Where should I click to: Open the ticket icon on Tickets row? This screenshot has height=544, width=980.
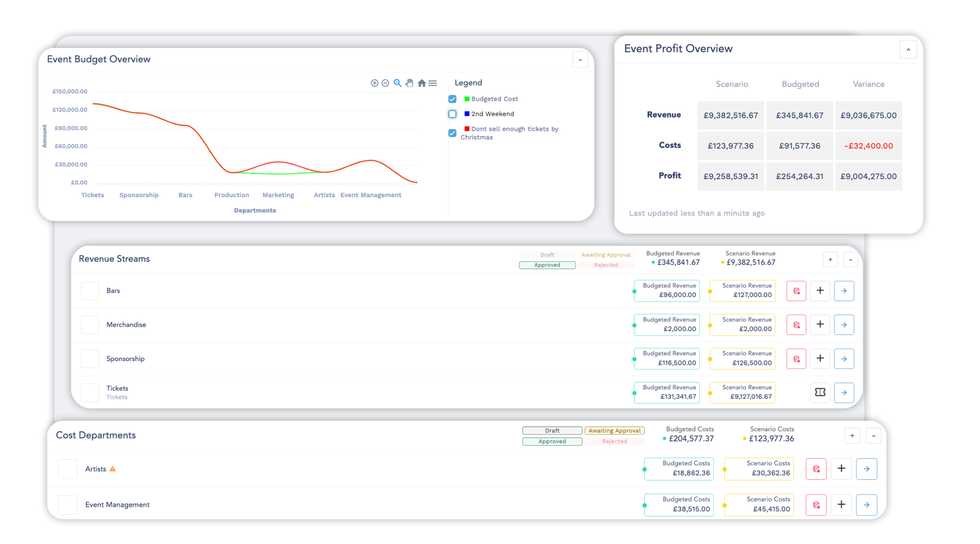pyautogui.click(x=820, y=392)
